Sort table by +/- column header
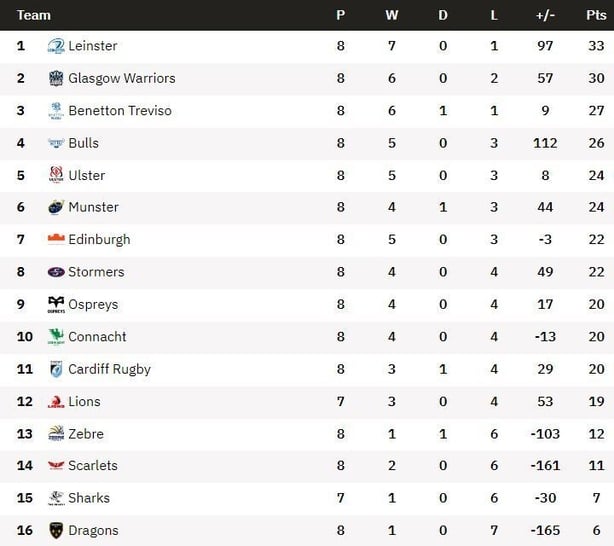The height and width of the screenshot is (546, 614). pyautogui.click(x=545, y=15)
